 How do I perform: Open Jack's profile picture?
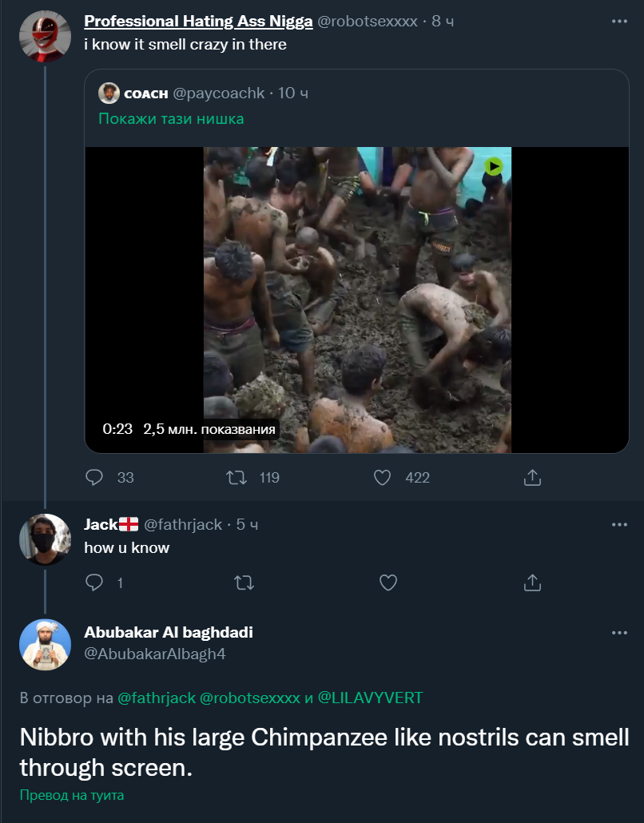tap(45, 539)
